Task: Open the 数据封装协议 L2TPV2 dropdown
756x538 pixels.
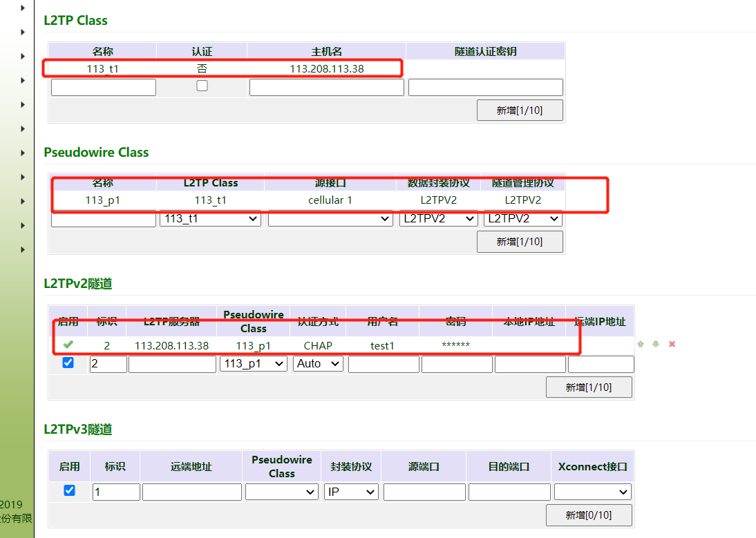Action: click(x=439, y=218)
